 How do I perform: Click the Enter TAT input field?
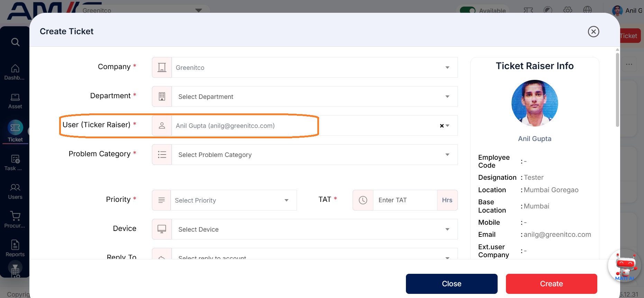pyautogui.click(x=405, y=200)
